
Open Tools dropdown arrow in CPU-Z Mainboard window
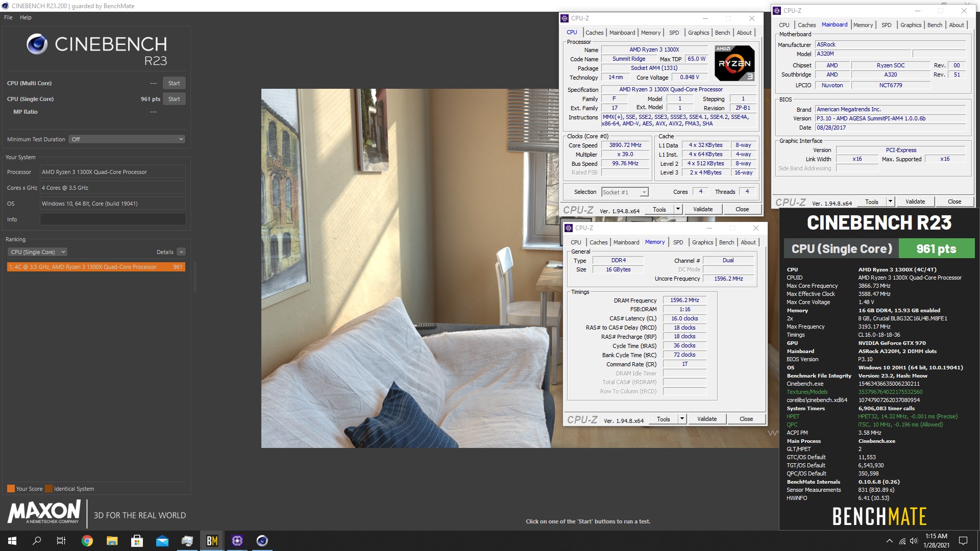click(x=890, y=202)
